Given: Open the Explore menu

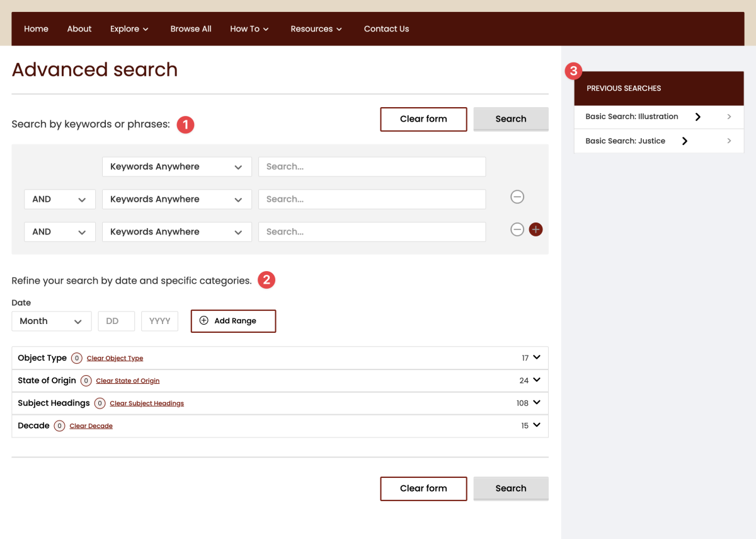Looking at the screenshot, I should point(129,29).
